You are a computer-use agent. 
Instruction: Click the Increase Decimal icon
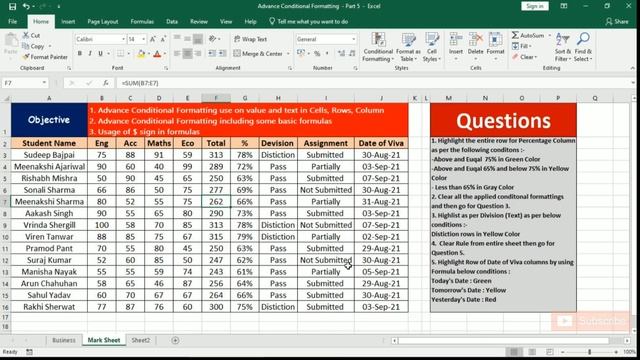(x=341, y=53)
